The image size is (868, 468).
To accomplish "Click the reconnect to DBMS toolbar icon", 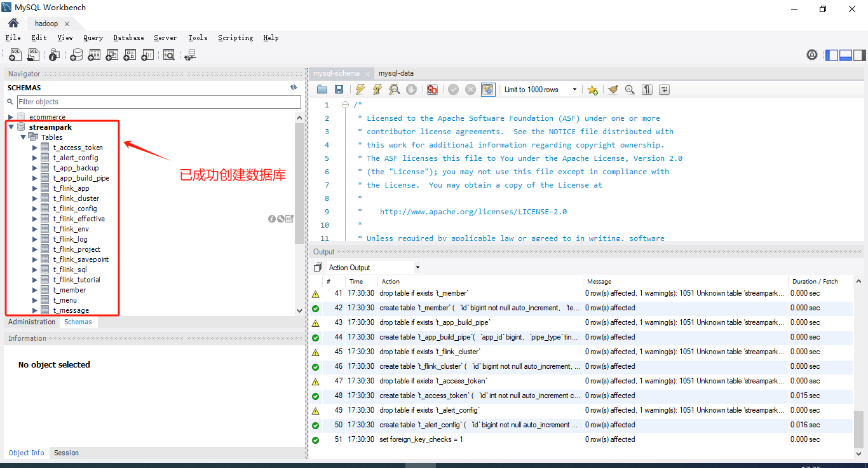I will coord(190,55).
